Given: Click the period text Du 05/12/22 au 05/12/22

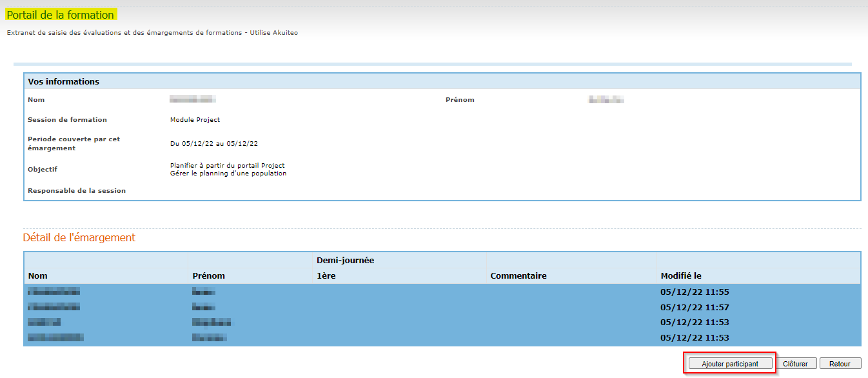Looking at the screenshot, I should pos(218,144).
